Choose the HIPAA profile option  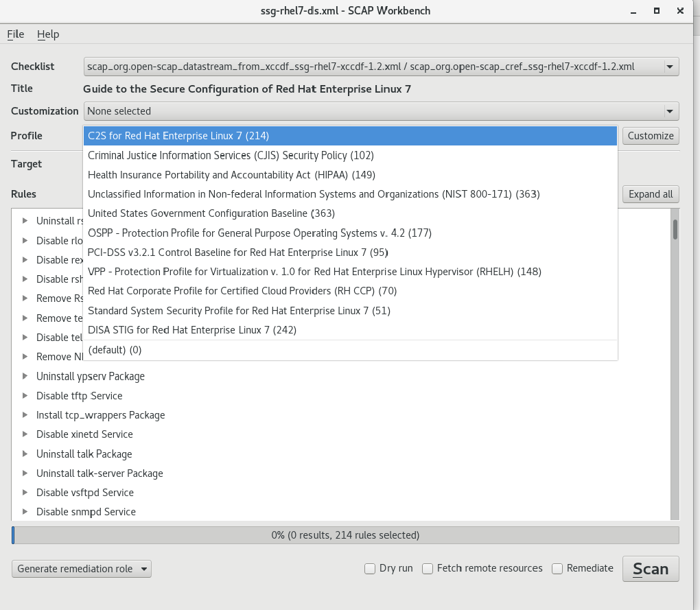[231, 175]
